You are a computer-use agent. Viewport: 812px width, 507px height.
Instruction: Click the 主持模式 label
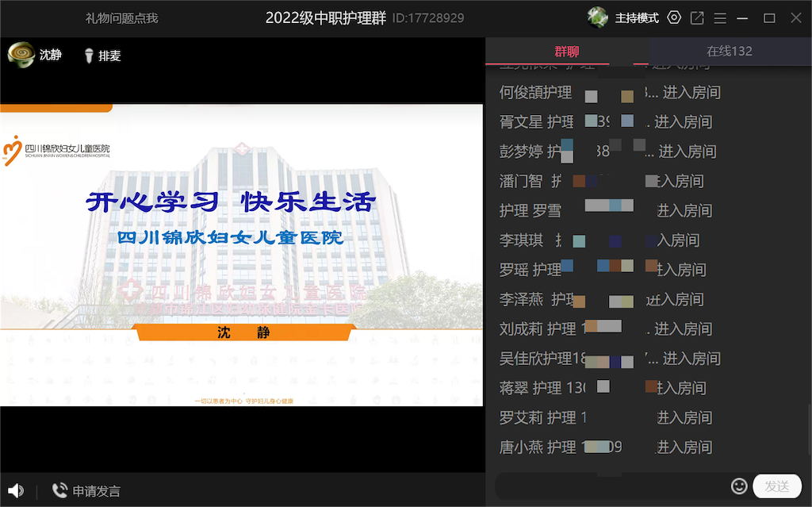point(637,18)
